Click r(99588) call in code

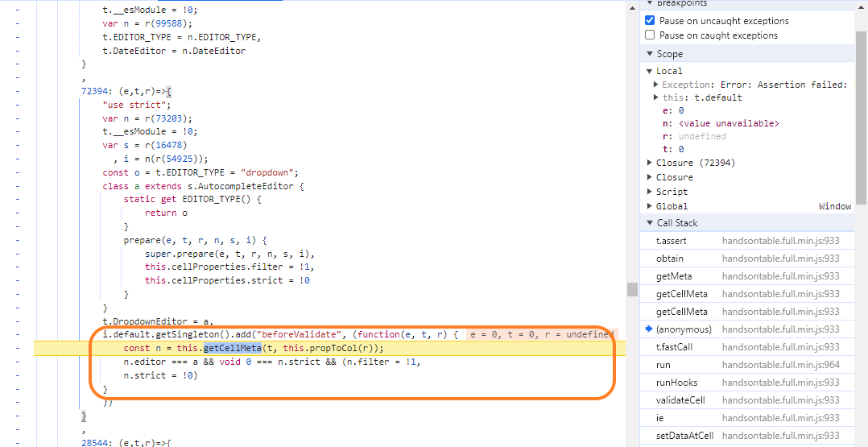(166, 24)
